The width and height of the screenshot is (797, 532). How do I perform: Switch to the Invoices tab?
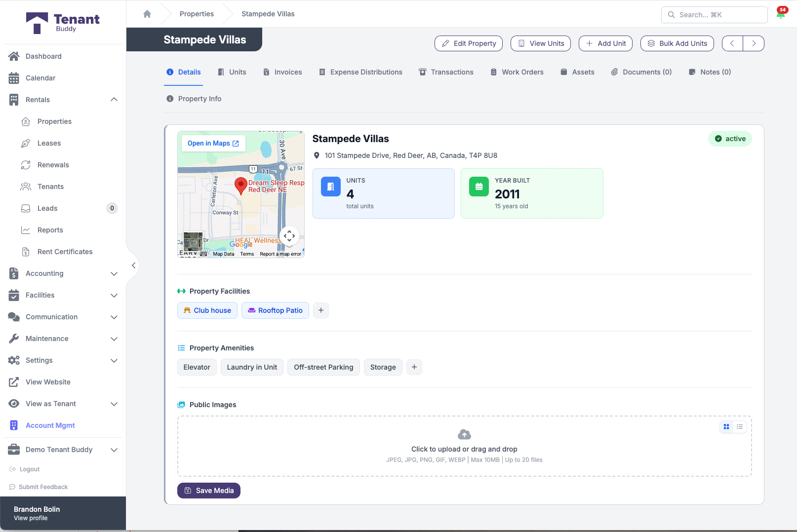(x=282, y=72)
